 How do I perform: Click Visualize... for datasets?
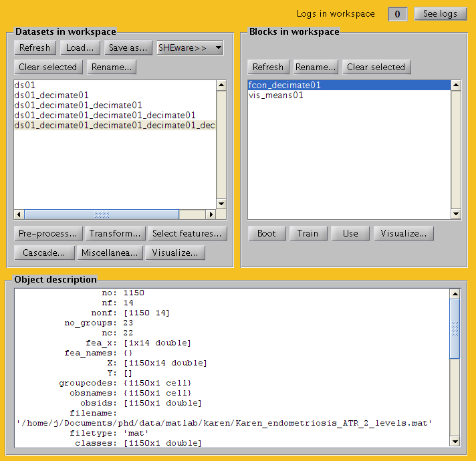[175, 253]
